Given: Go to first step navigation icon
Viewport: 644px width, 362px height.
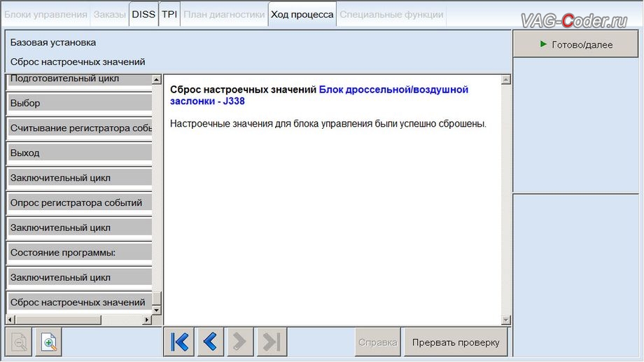Looking at the screenshot, I should [x=179, y=342].
